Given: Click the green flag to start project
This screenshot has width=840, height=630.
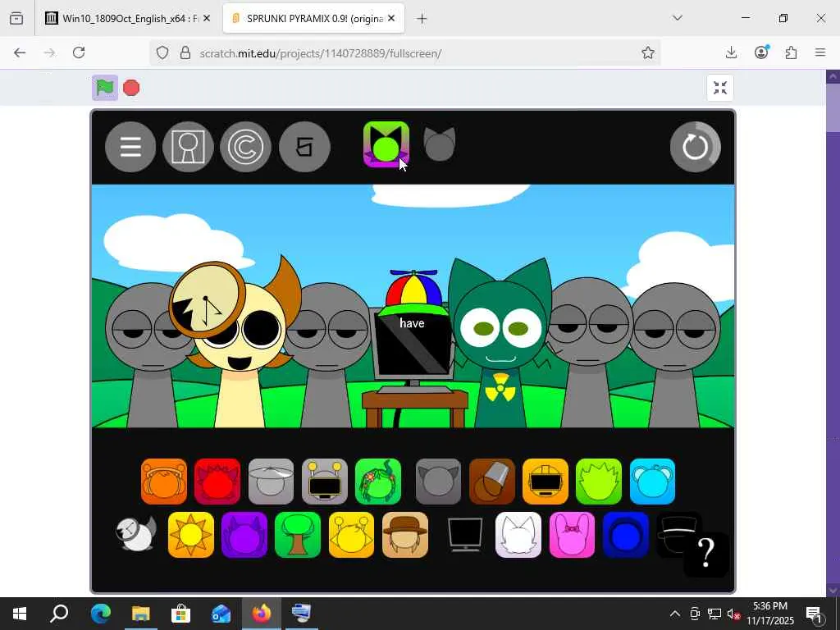Looking at the screenshot, I should click(104, 87).
